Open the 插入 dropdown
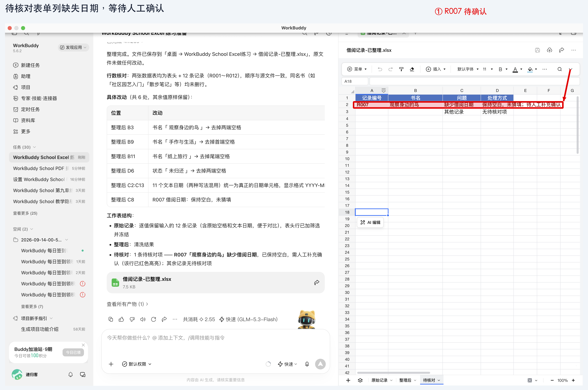The height and width of the screenshot is (390, 588). 436,69
